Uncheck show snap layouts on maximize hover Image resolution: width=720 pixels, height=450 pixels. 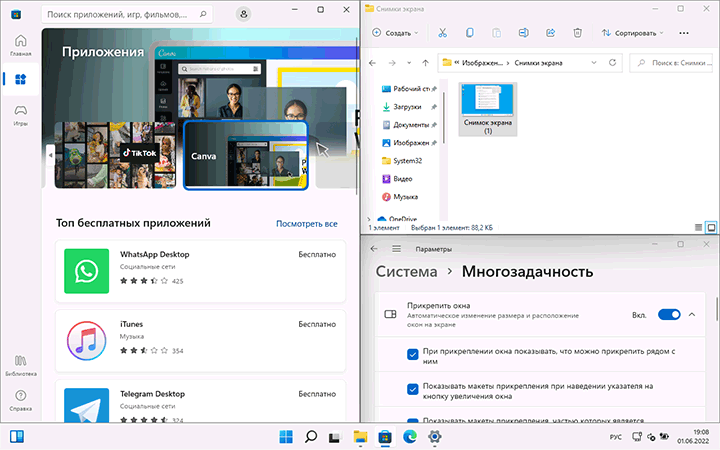412,389
